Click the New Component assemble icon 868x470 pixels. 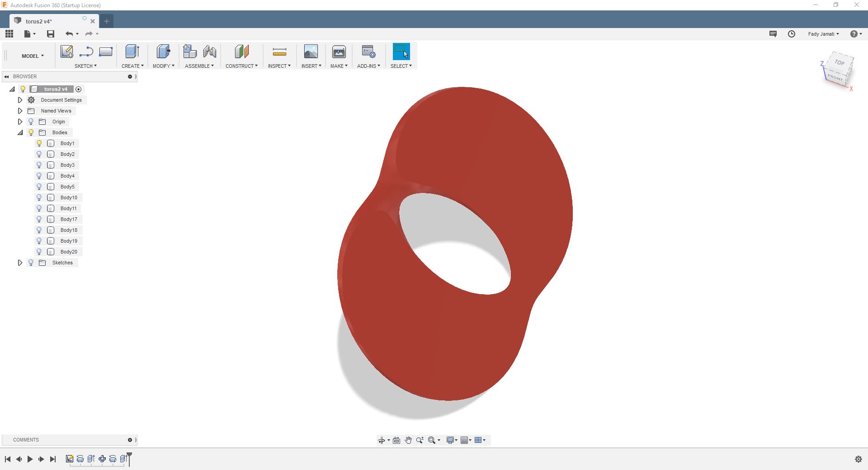pos(190,52)
